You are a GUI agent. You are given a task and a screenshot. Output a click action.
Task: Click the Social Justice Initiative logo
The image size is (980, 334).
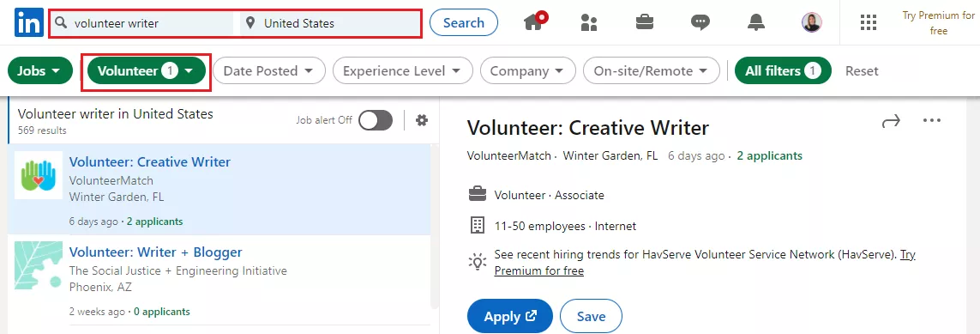(39, 265)
